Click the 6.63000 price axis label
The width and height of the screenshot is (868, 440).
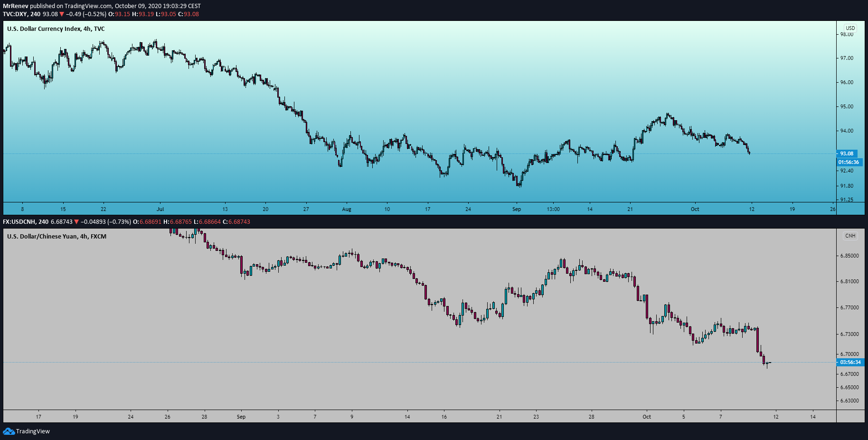tap(849, 401)
